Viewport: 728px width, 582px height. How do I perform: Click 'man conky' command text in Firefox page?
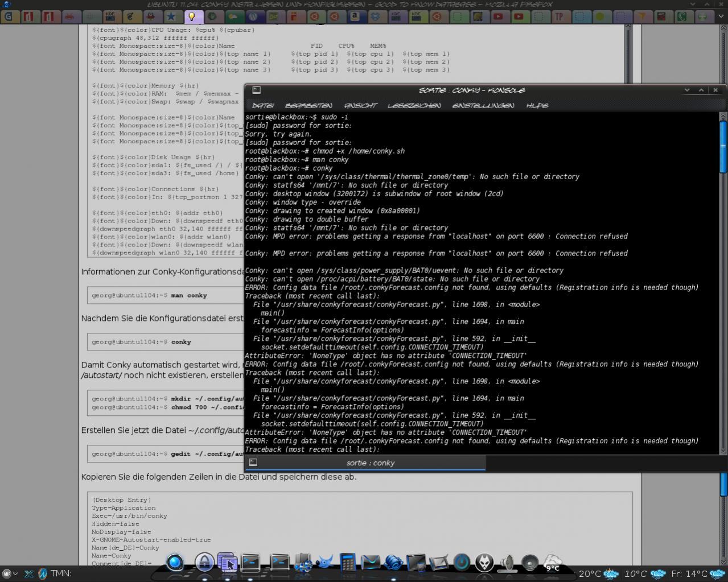pyautogui.click(x=189, y=295)
